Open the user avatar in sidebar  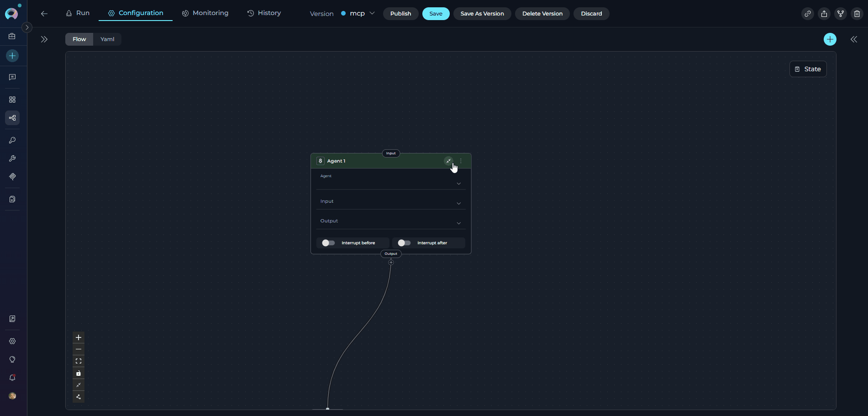coord(12,396)
